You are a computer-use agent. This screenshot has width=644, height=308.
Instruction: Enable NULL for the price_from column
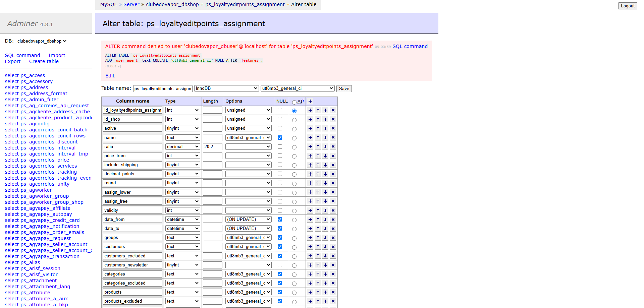280,156
